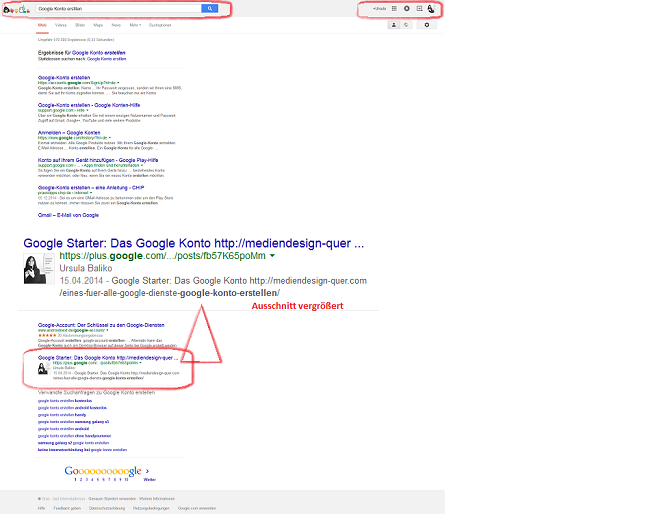
Task: Open the Google apps grid icon
Action: tap(394, 8)
